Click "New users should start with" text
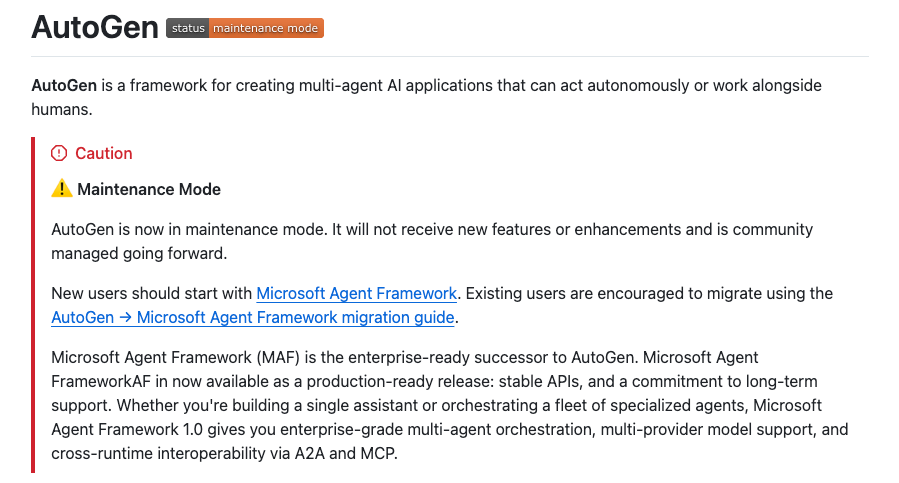The image size is (899, 483). [x=151, y=294]
